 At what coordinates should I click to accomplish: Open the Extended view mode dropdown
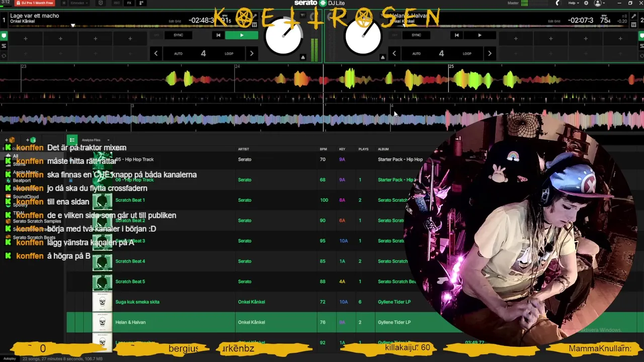click(78, 3)
